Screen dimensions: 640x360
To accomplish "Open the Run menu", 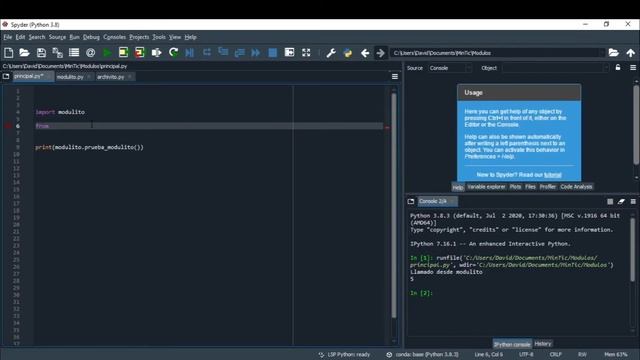I will tap(74, 37).
